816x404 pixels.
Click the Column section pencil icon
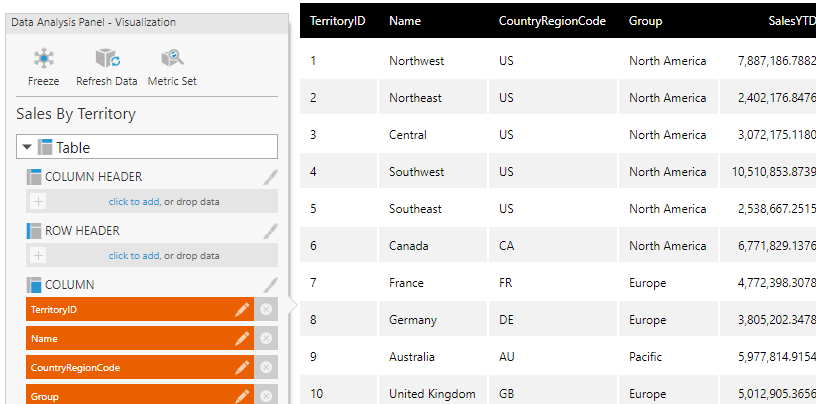click(x=270, y=285)
